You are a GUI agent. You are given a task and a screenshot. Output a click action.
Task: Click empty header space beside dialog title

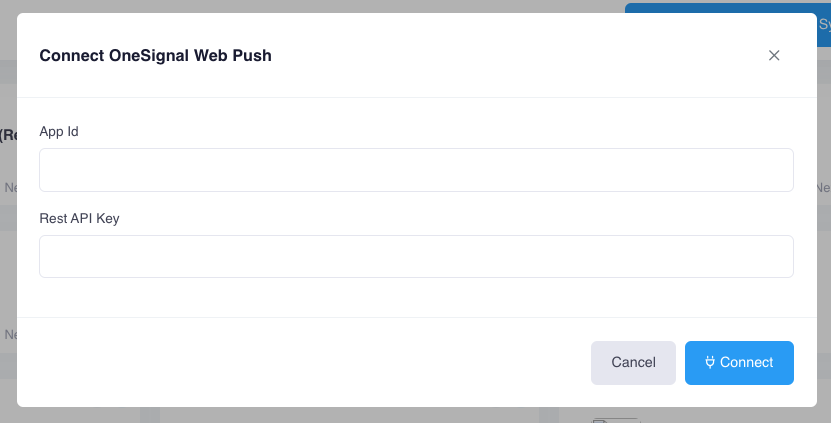517,55
